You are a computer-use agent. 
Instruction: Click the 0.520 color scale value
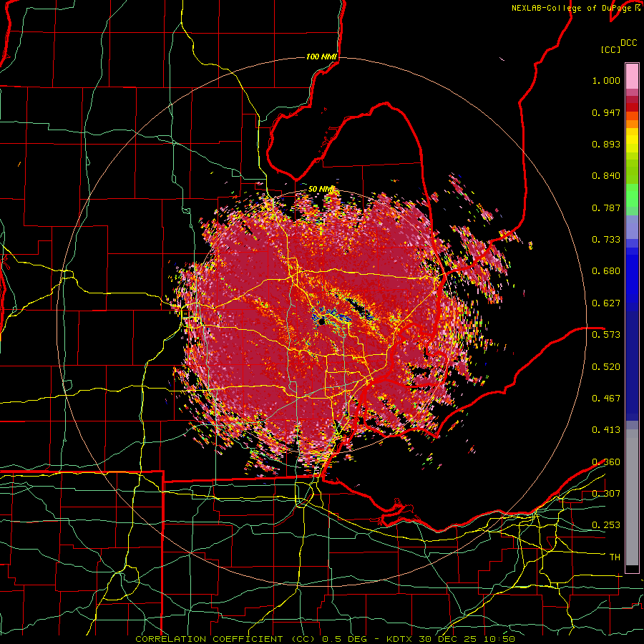click(606, 367)
